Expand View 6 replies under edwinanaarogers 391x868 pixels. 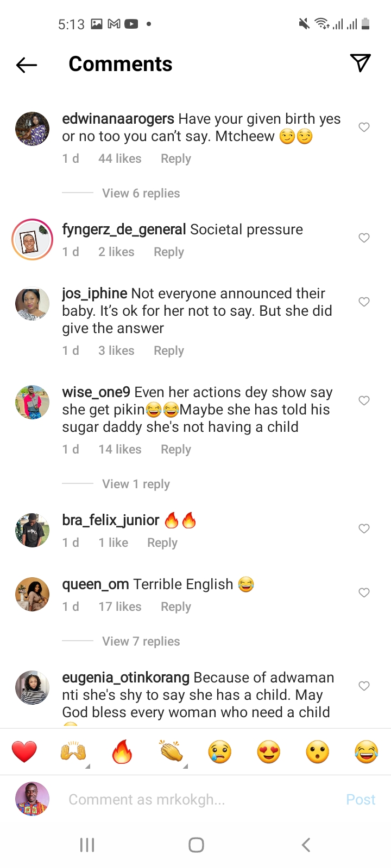141,193
